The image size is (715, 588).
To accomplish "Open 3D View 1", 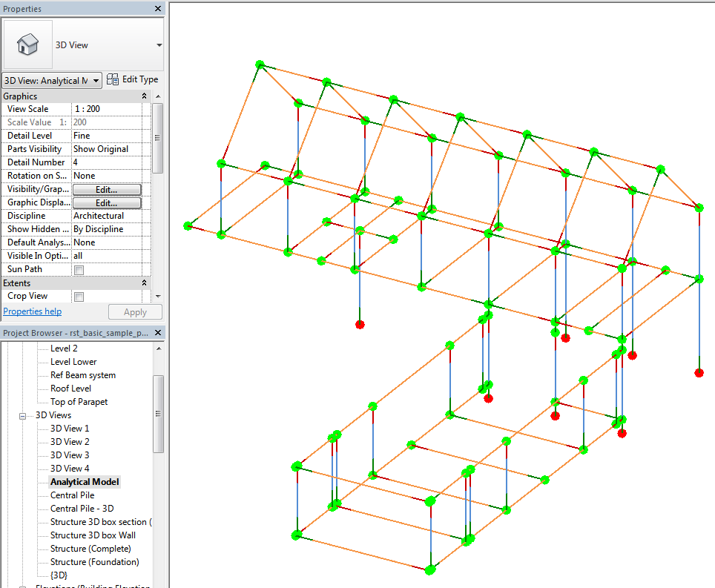I will (70, 429).
